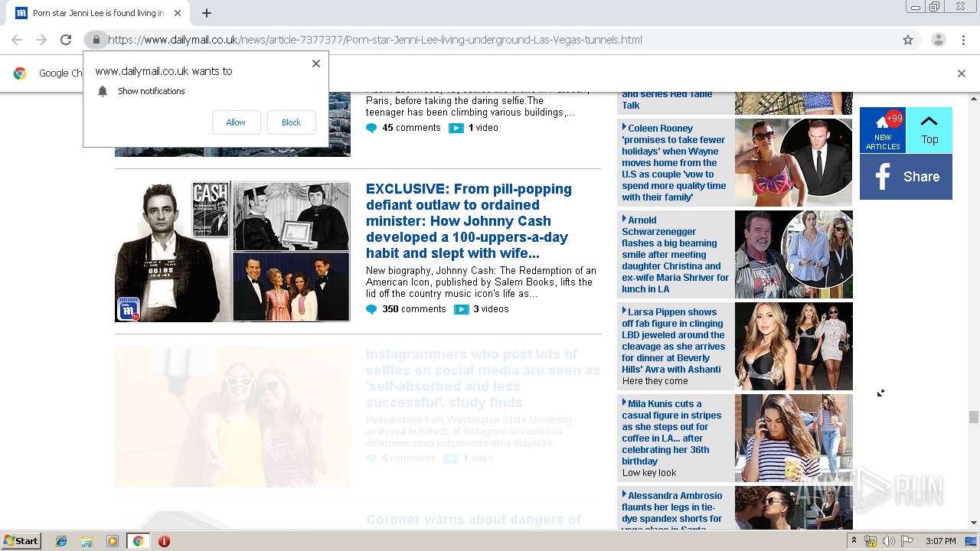Image resolution: width=980 pixels, height=551 pixels.
Task: Open New Articles home icon button
Action: [883, 130]
